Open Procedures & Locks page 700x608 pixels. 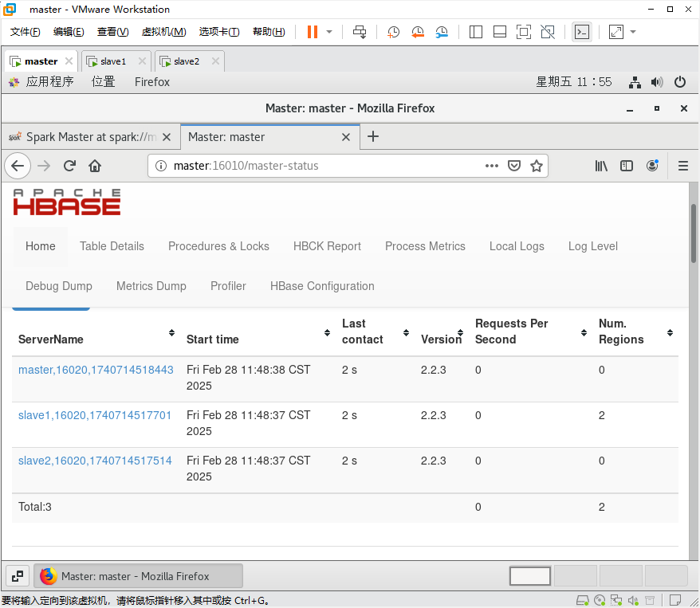[218, 246]
